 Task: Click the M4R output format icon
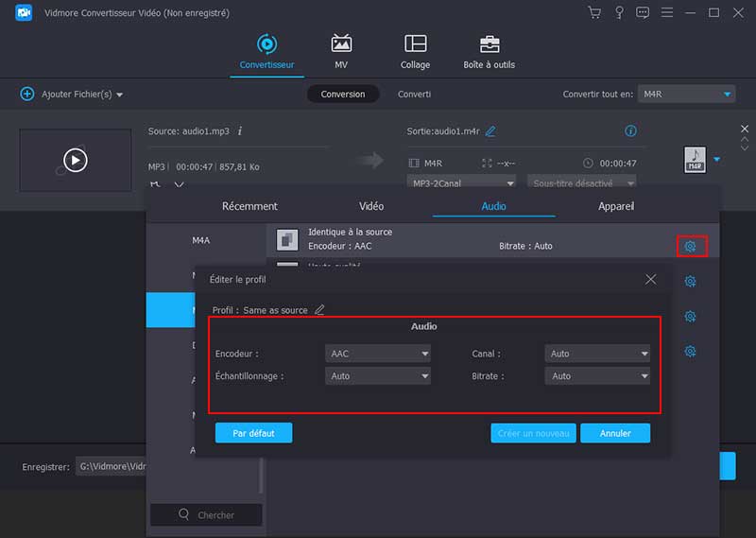tap(695, 160)
